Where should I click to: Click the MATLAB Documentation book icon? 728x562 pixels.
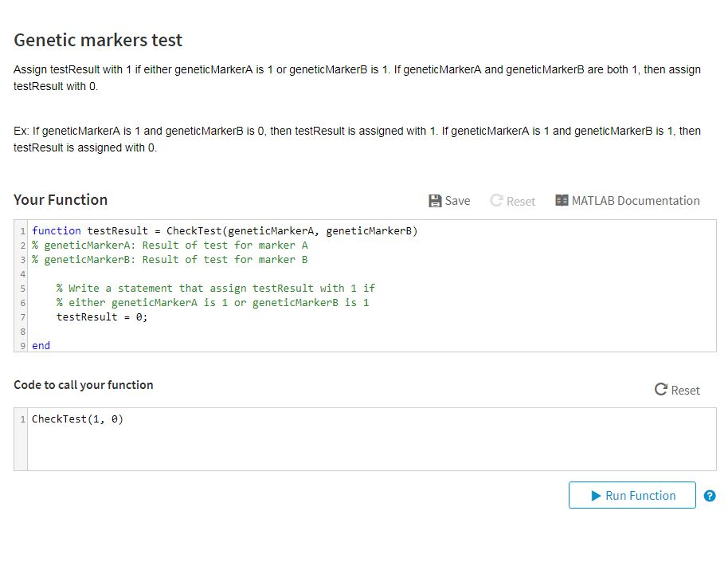[x=562, y=201]
